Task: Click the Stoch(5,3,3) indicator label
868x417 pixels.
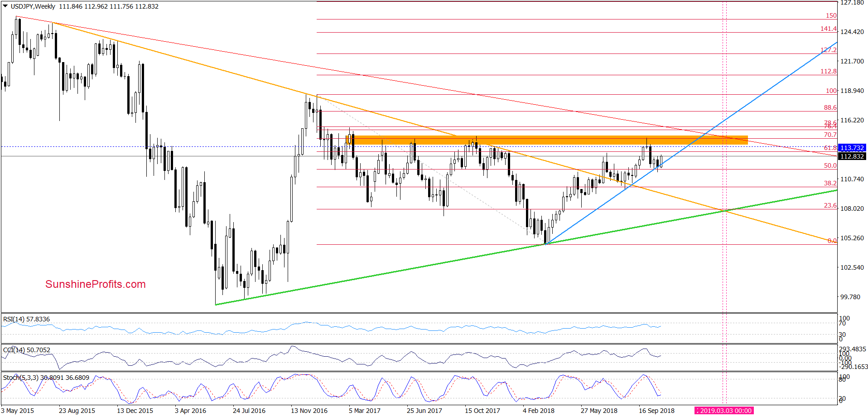Action: click(x=46, y=378)
